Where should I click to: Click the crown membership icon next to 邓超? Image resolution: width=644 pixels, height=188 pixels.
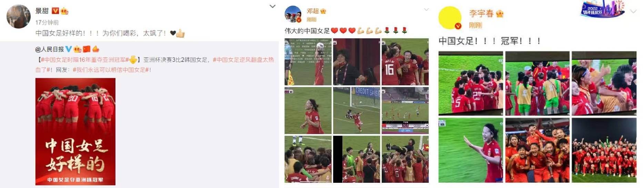323,11
